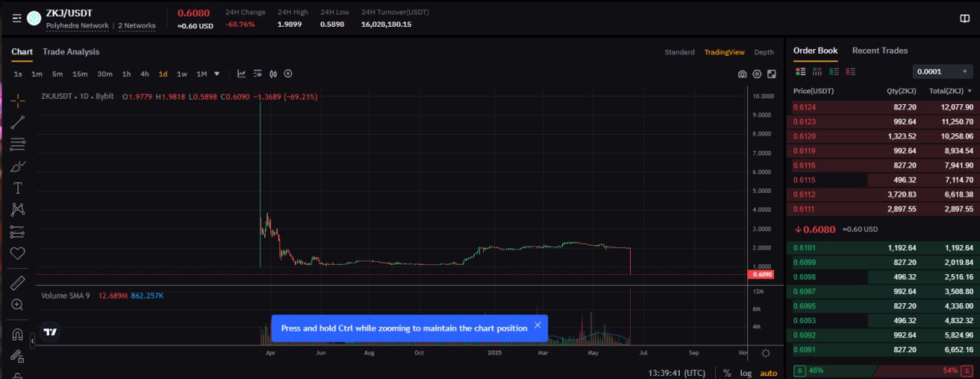Open chart settings hexagon icon

[x=757, y=74]
